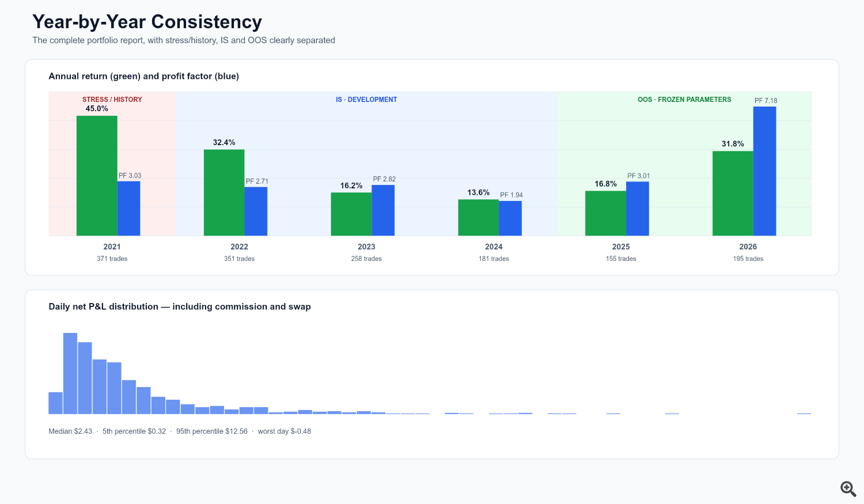
Task: Click the "PF 7.18" value label
Action: [766, 101]
